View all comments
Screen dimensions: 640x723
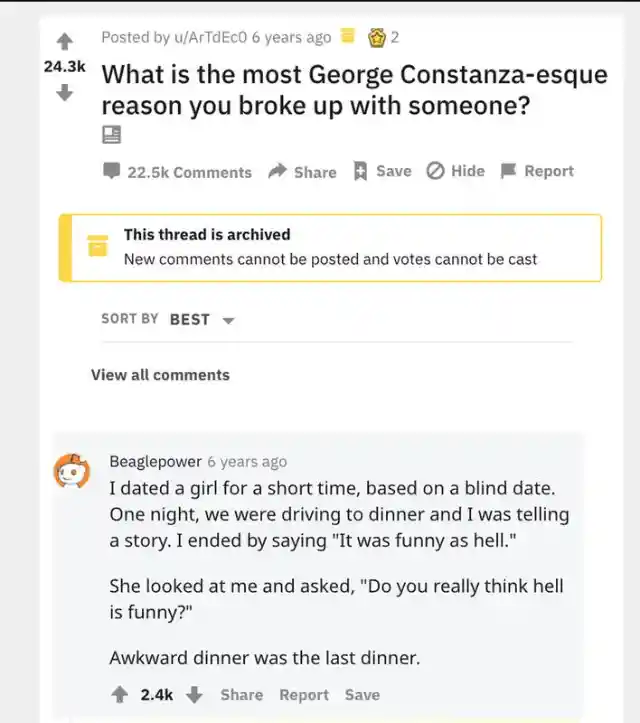tap(160, 375)
